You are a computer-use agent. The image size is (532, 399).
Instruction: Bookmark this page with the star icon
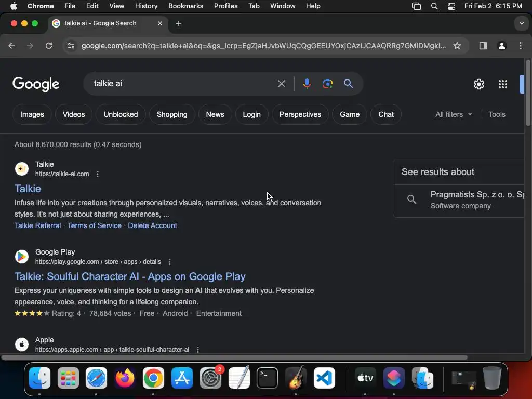coord(457,46)
